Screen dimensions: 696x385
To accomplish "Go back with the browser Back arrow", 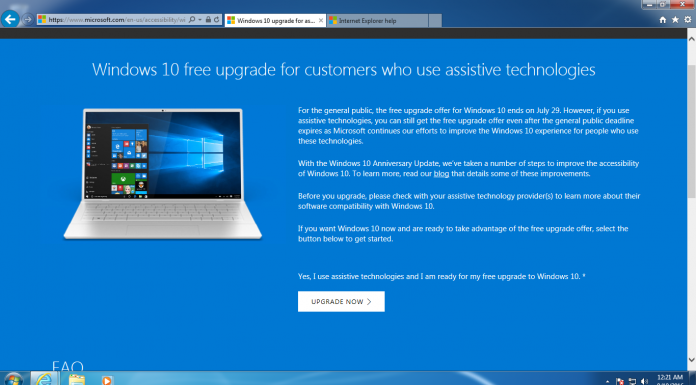I will pos(10,19).
